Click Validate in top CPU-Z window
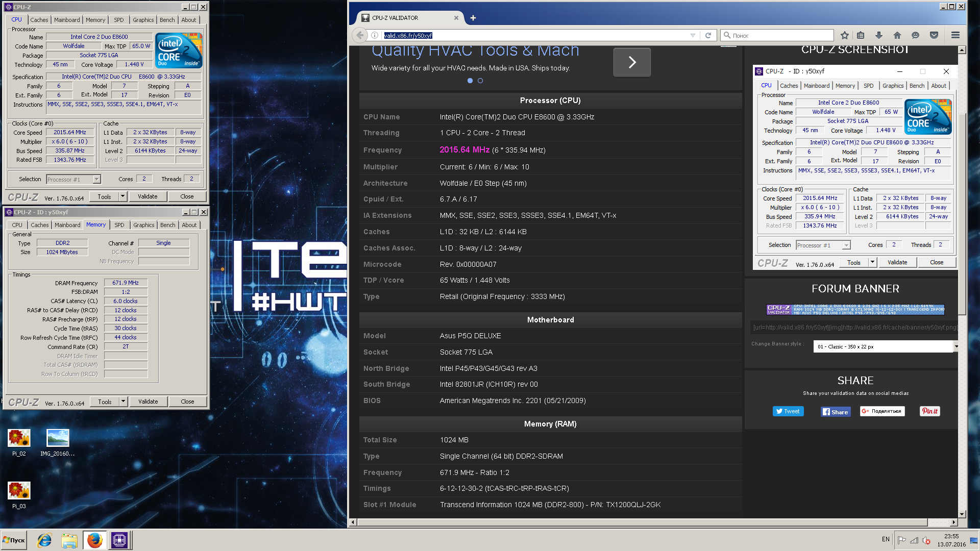 point(148,196)
